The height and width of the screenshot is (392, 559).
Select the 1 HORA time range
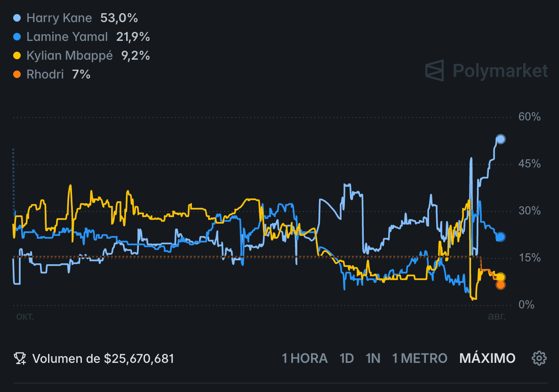click(x=304, y=359)
